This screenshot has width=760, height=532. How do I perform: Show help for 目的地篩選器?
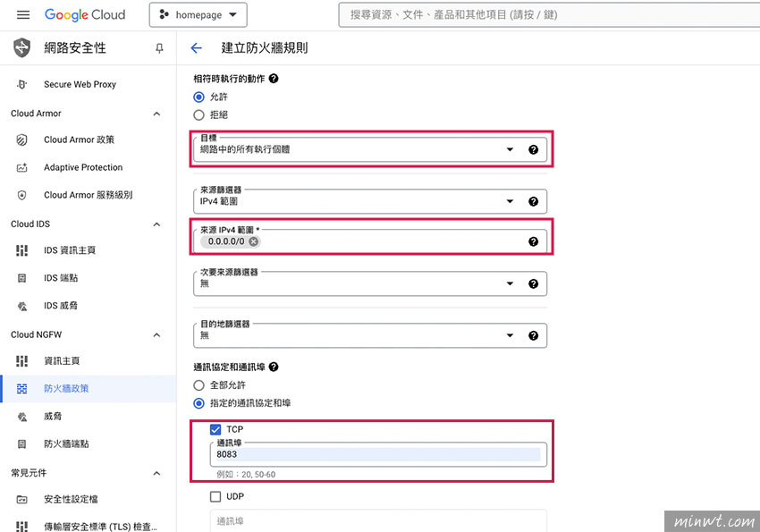pyautogui.click(x=533, y=336)
